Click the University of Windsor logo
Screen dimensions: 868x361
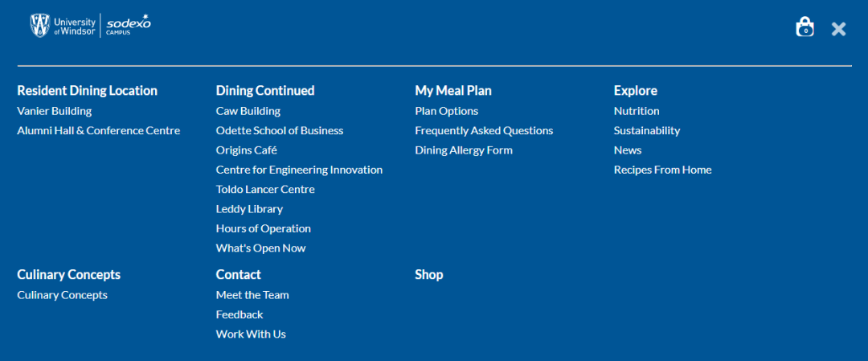click(63, 26)
